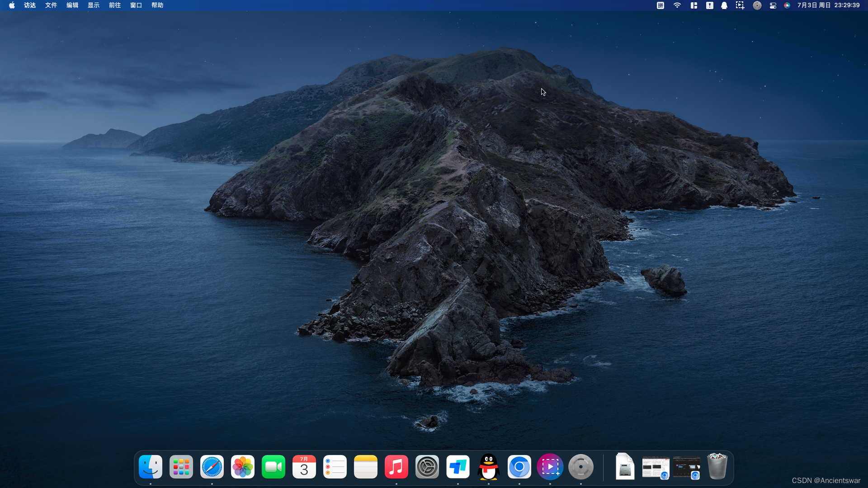Open the Apple menu
868x488 pixels.
point(12,5)
